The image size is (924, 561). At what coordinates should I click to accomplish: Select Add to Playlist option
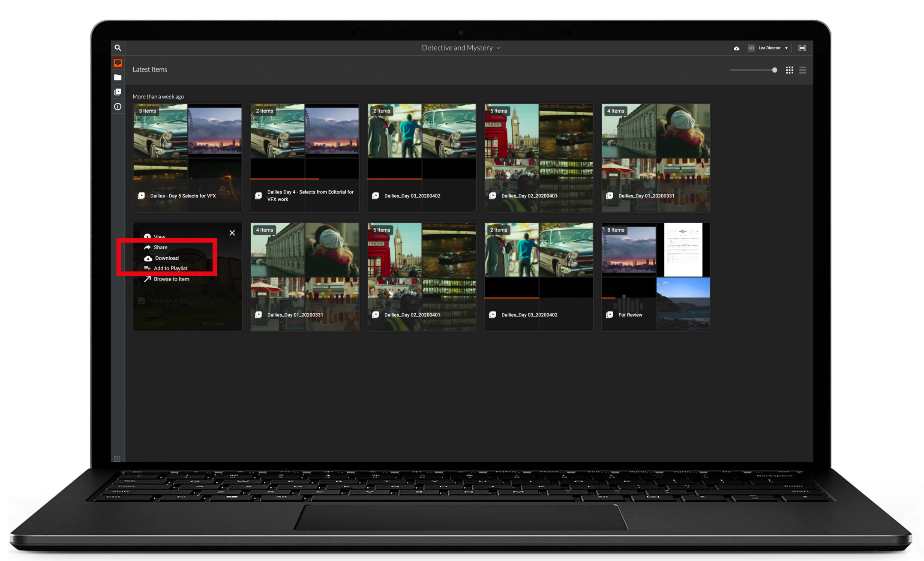(x=170, y=269)
